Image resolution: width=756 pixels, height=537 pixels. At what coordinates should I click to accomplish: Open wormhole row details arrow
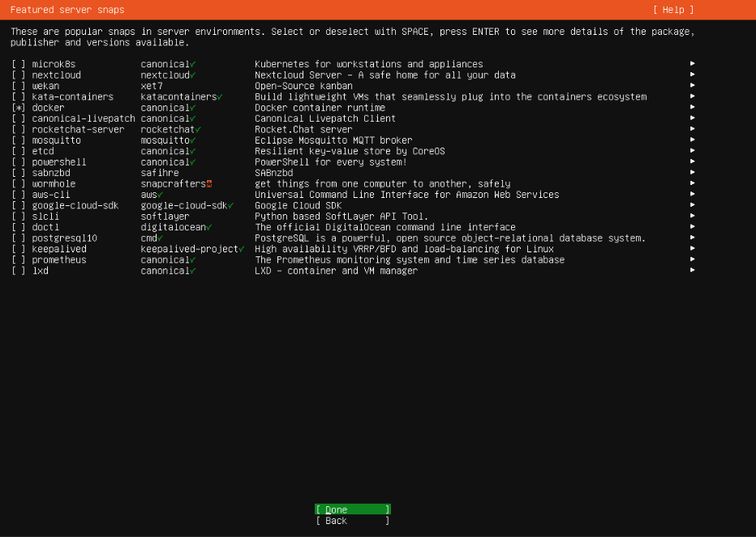click(693, 183)
